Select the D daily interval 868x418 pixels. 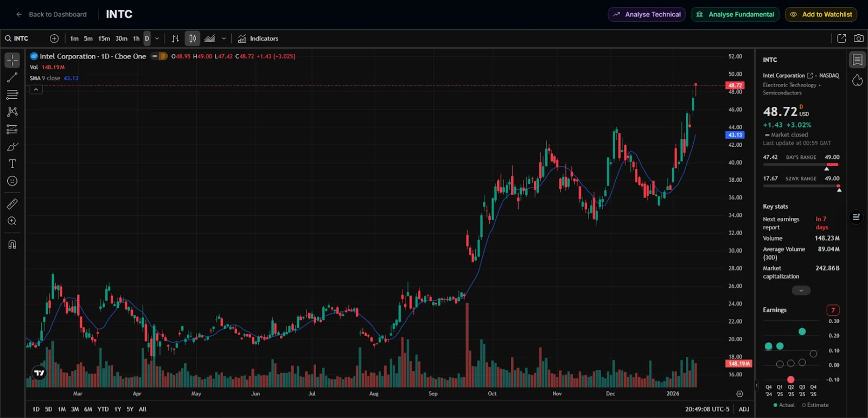[147, 38]
